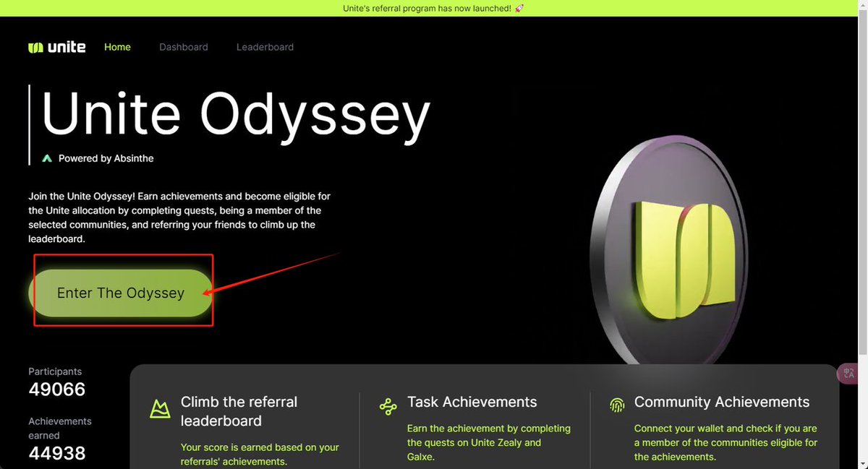Switch to the Dashboard tab
The width and height of the screenshot is (868, 469).
pyautogui.click(x=184, y=47)
